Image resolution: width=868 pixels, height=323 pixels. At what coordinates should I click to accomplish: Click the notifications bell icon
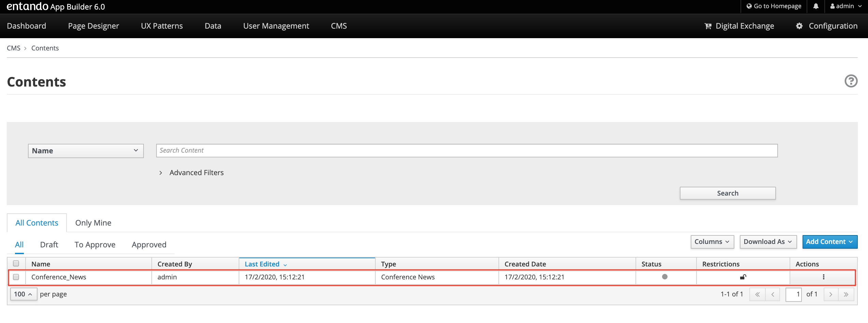pyautogui.click(x=815, y=6)
